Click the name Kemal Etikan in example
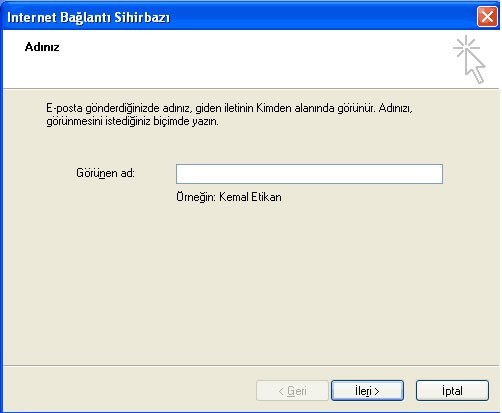Viewport: 502px width, 413px height. point(250,197)
